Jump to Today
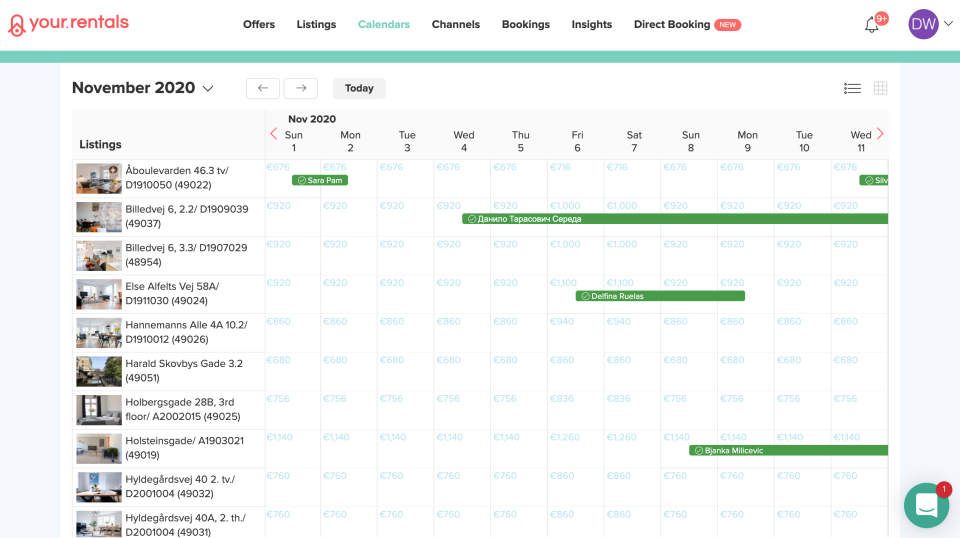The image size is (960, 538). point(359,88)
